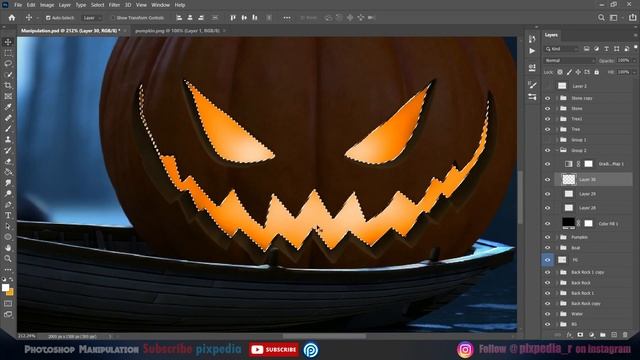Select the Rectangular Marquee tool
640x360 pixels.
8,53
